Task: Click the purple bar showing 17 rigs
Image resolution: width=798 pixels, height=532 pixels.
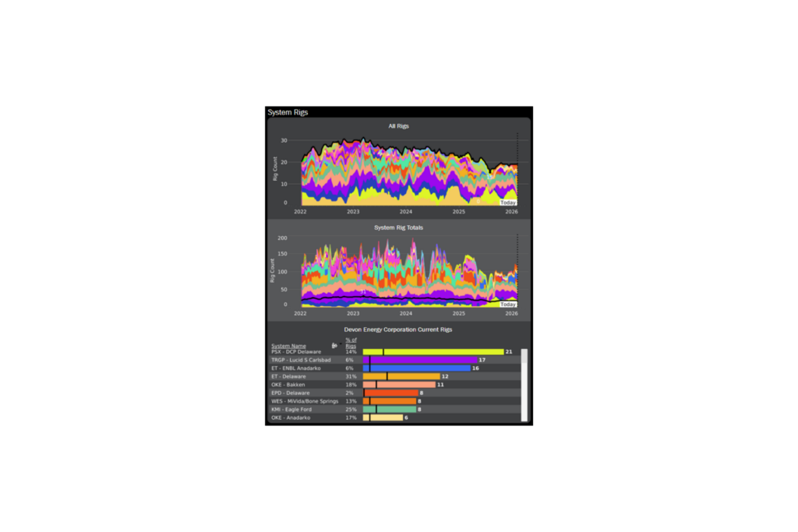Action: click(x=423, y=360)
